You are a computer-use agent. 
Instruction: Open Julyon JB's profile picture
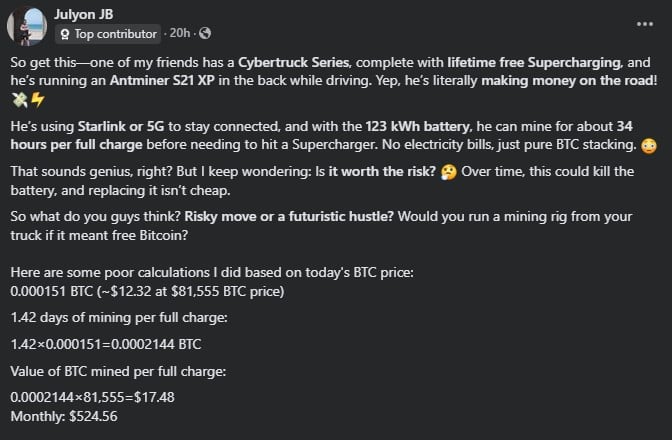pos(29,24)
